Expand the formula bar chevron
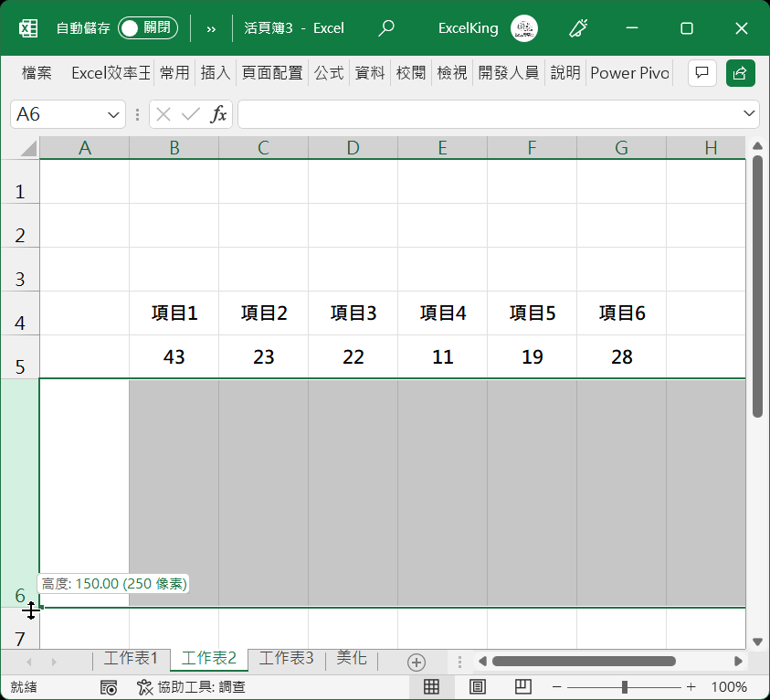The image size is (770, 700). coord(750,114)
